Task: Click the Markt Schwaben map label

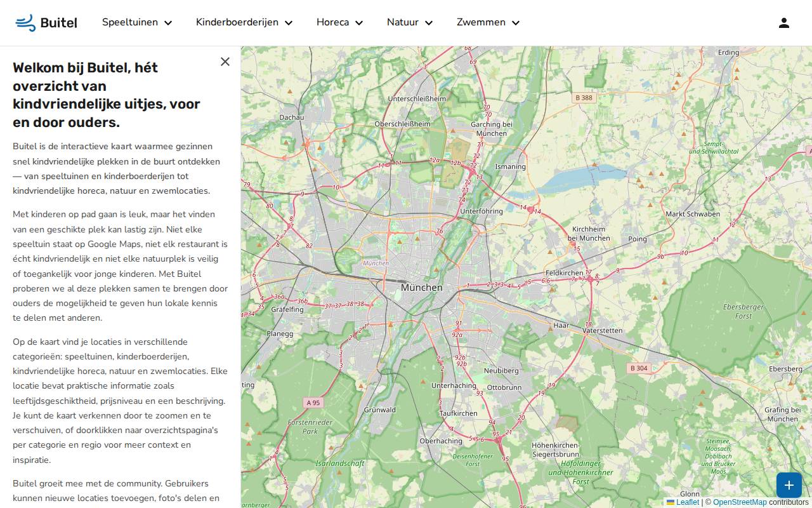Action: click(x=693, y=214)
